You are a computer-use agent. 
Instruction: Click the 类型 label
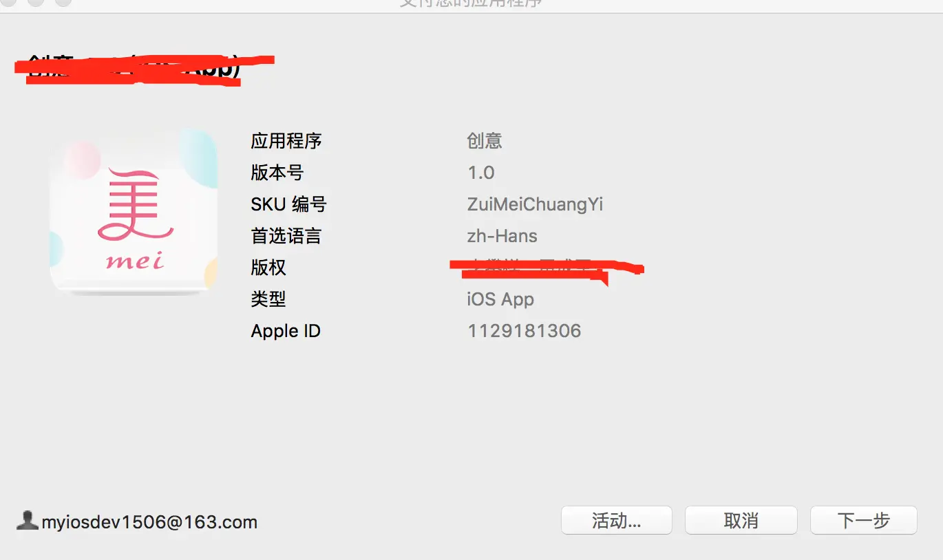(268, 299)
